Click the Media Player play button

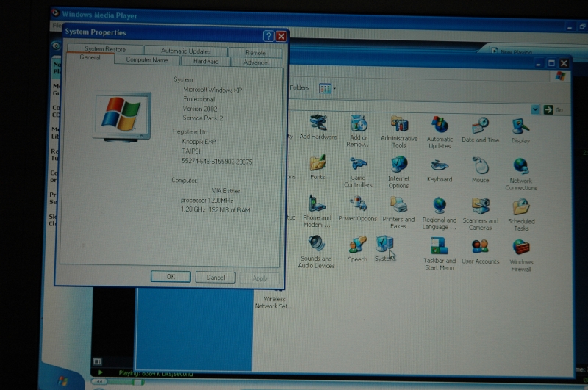[x=100, y=372]
